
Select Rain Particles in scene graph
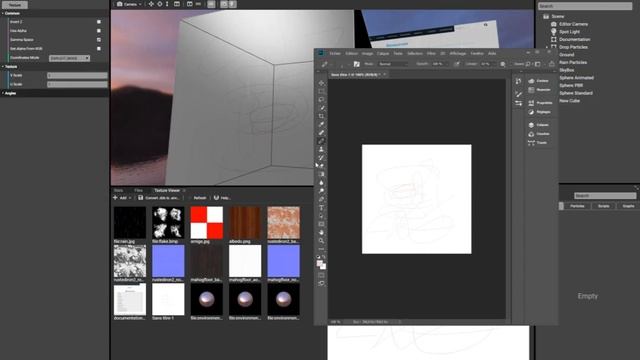573,62
